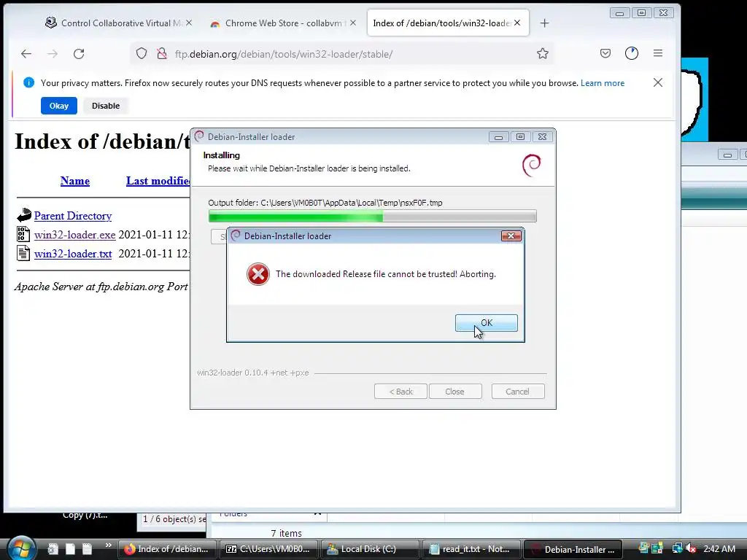Click the Firefox forward arrow
Image resolution: width=747 pixels, height=560 pixels.
[x=53, y=54]
